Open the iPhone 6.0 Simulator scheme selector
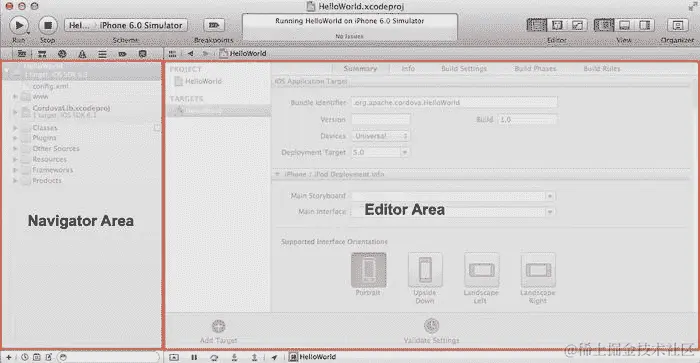This screenshot has height=363, width=700. tap(141, 25)
